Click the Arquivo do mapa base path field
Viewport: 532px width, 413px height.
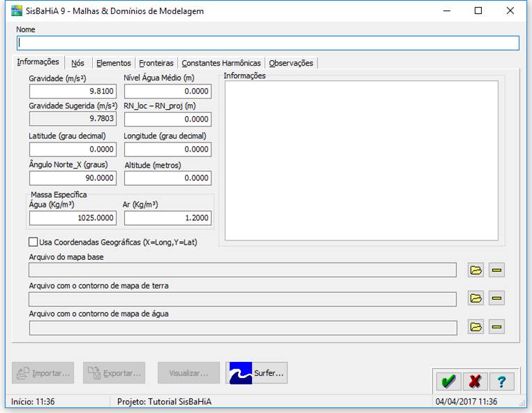(242, 270)
